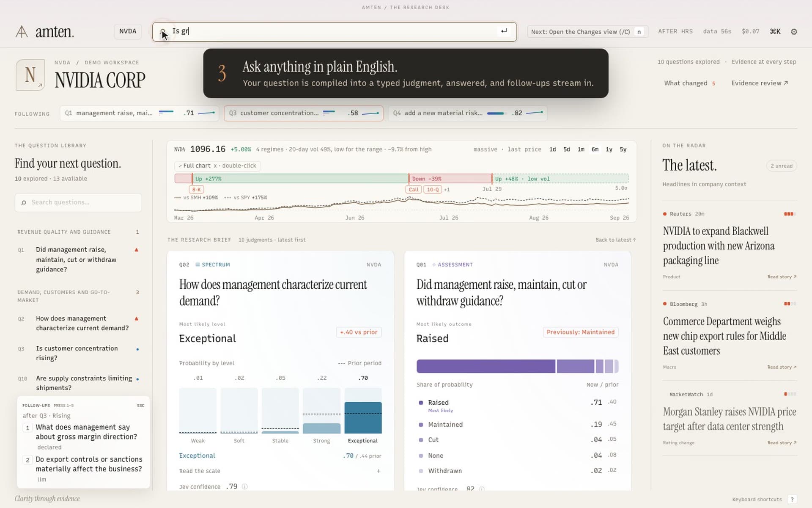Click the red triangle beside the guidance question
This screenshot has width=812, height=508.
point(137,250)
